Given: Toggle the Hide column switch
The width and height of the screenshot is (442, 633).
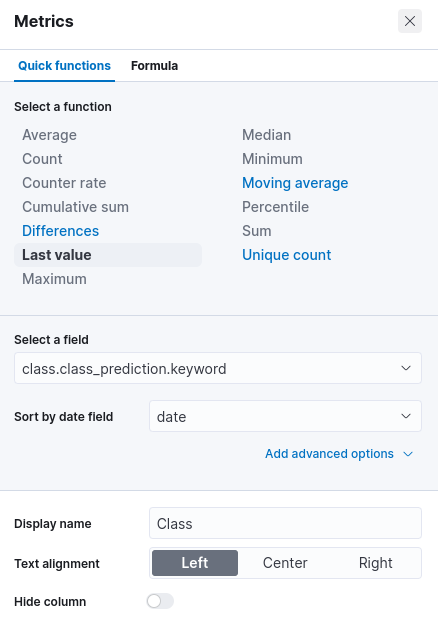Looking at the screenshot, I should pos(160,601).
